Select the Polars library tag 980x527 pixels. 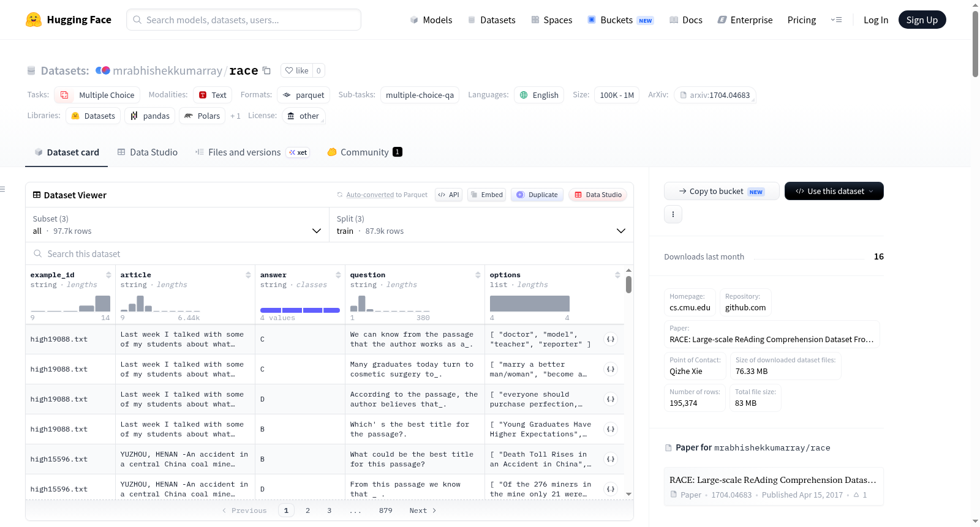coord(202,116)
